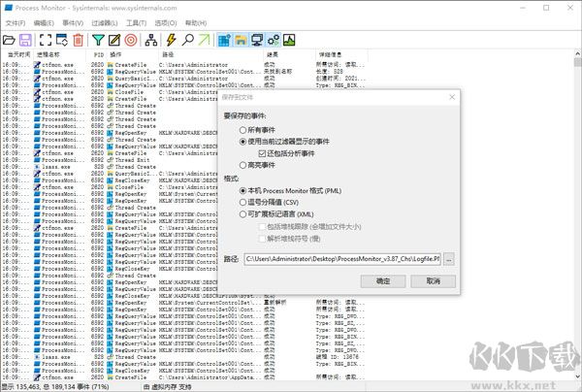Click the path column header
This screenshot has width=582, height=392.
click(211, 54)
